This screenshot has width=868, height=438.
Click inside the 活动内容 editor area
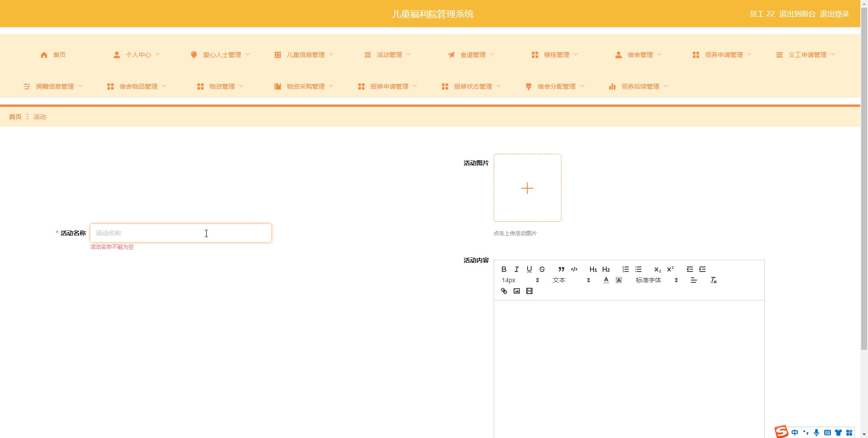click(x=629, y=369)
